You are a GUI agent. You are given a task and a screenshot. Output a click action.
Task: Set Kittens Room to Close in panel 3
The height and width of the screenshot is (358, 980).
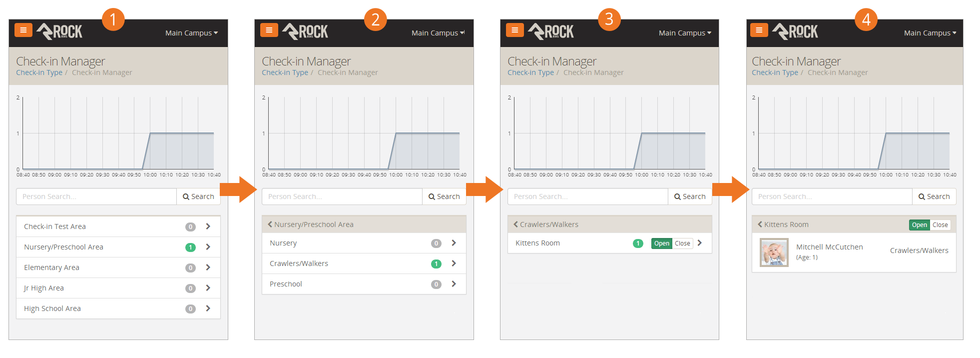tap(682, 243)
